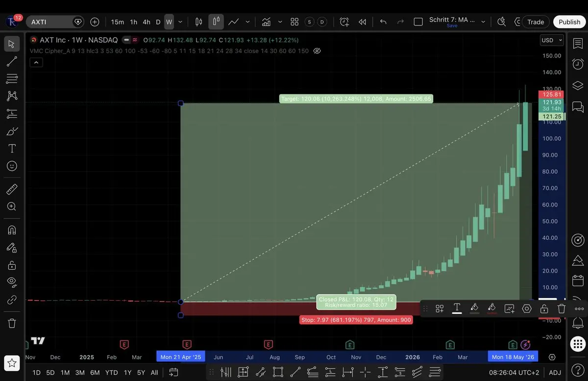Toggle hide all drawings eye
The height and width of the screenshot is (381, 588).
pos(12,282)
